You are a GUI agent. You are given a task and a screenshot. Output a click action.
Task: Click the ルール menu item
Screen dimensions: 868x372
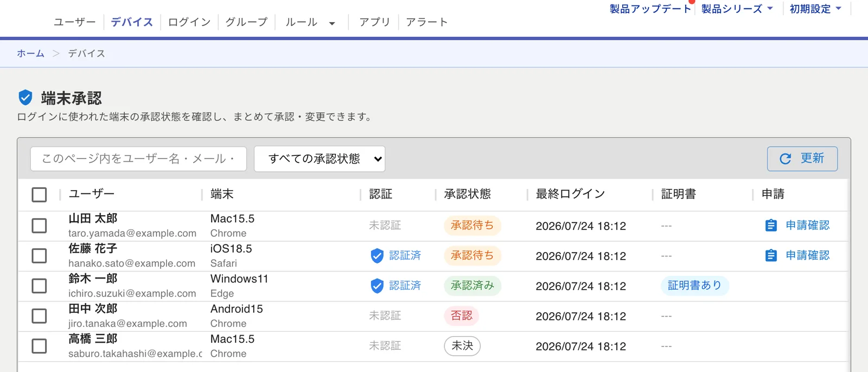click(x=301, y=22)
